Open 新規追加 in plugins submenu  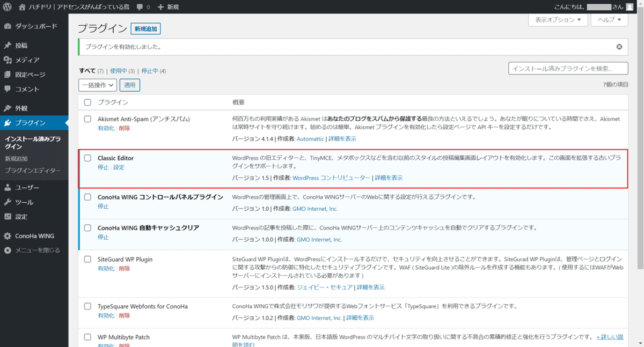[16, 159]
